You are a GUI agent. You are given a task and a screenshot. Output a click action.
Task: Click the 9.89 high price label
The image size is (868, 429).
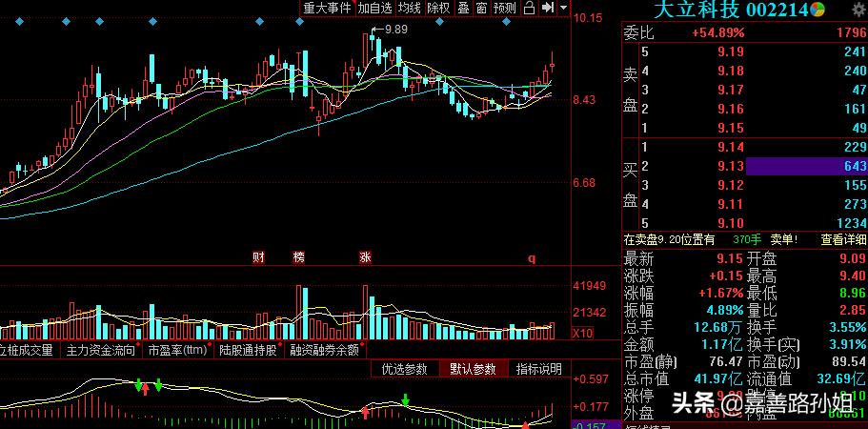pyautogui.click(x=395, y=30)
